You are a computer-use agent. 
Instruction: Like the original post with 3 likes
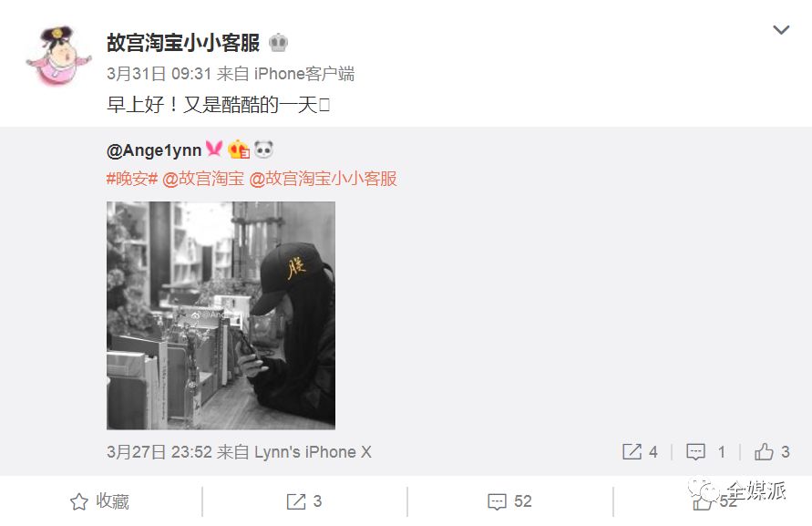click(x=772, y=452)
